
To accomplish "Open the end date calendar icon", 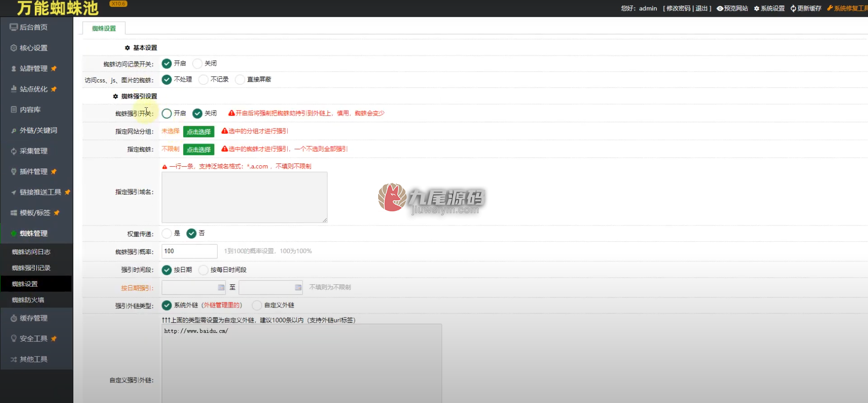I will [298, 288].
